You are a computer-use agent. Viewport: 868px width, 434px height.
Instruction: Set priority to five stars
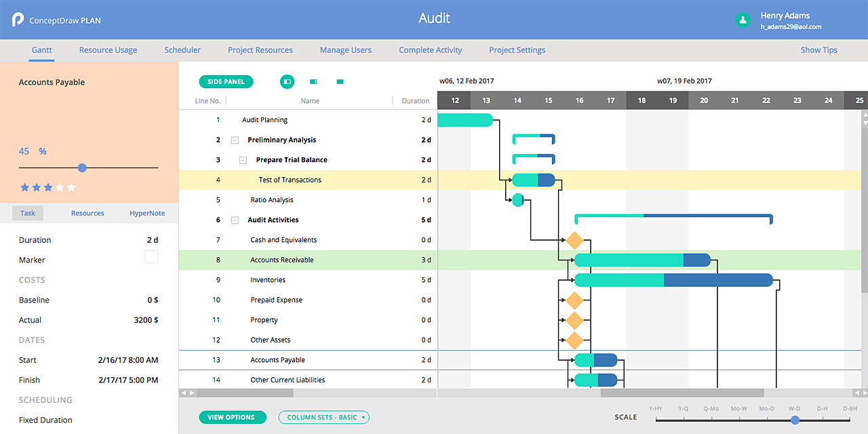point(72,187)
